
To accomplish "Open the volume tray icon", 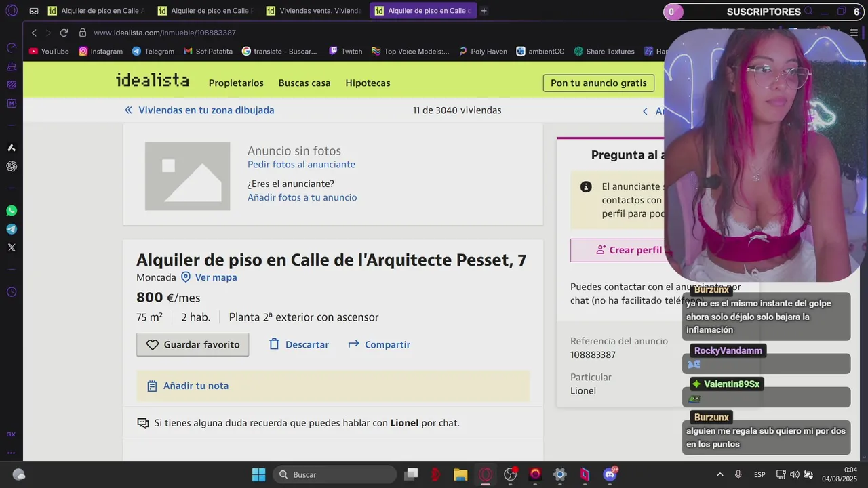I will coord(795,474).
